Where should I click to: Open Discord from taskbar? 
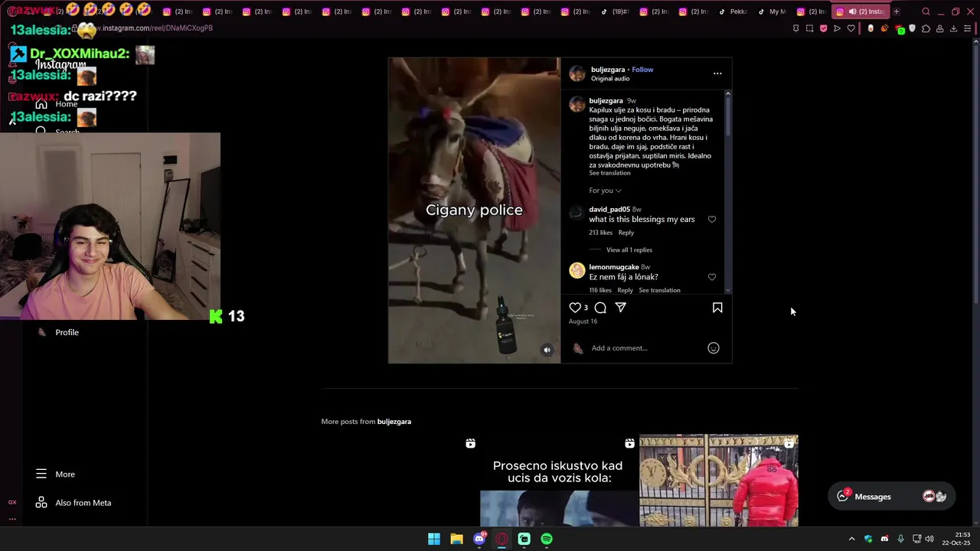[x=479, y=539]
